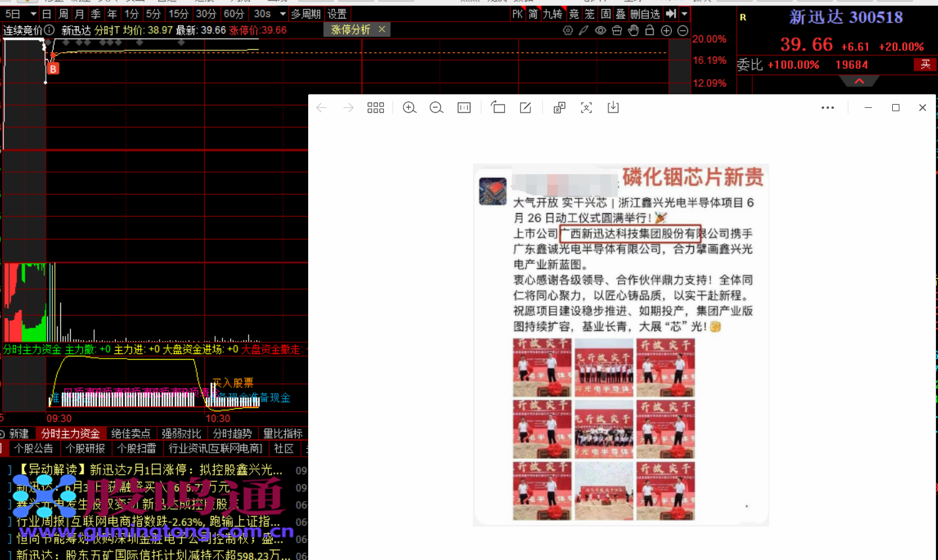Close the 涨停分析 tab
Viewport: 938px width, 560px height.
382,29
